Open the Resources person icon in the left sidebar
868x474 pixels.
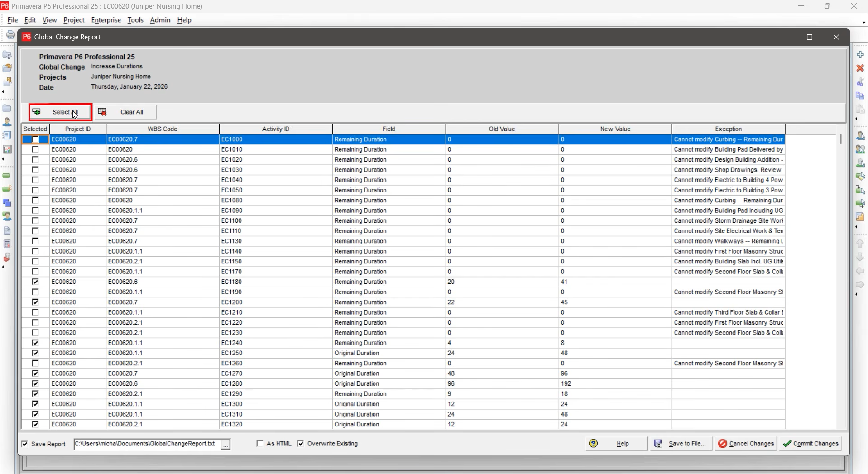[7, 122]
